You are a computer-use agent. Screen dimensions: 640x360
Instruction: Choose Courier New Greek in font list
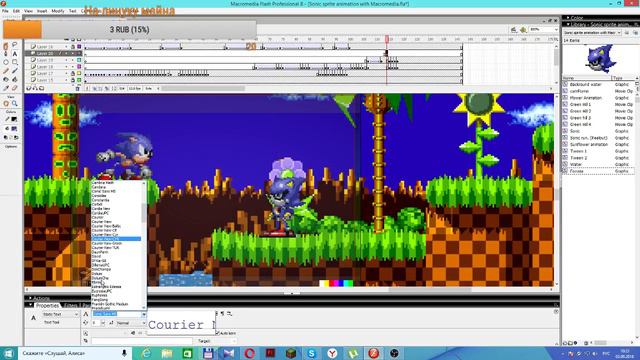pyautogui.click(x=107, y=243)
